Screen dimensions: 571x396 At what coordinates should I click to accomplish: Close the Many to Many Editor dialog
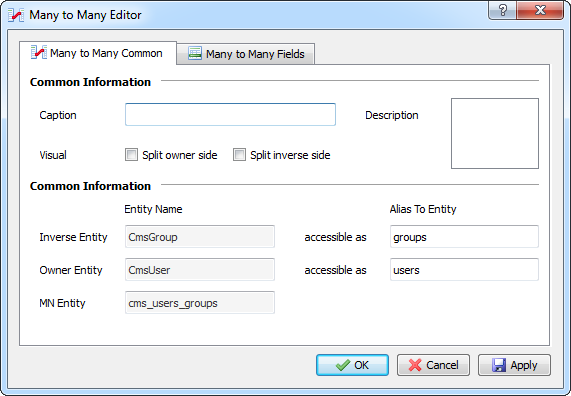click(540, 10)
